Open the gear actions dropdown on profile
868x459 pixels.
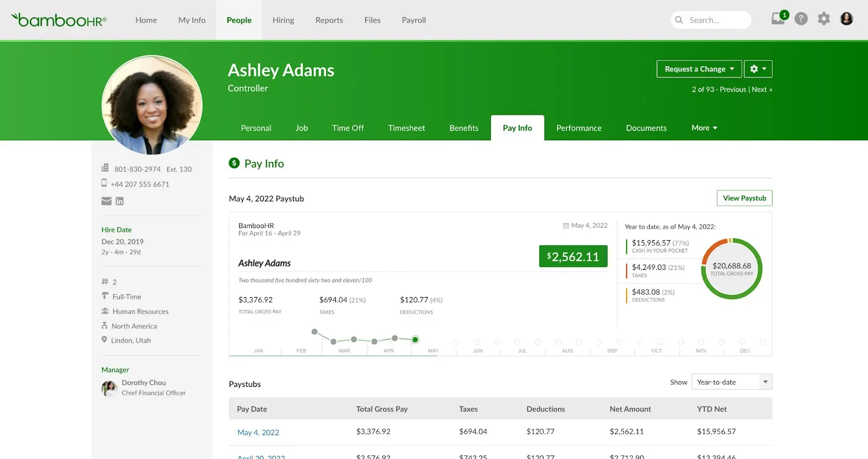tap(758, 69)
